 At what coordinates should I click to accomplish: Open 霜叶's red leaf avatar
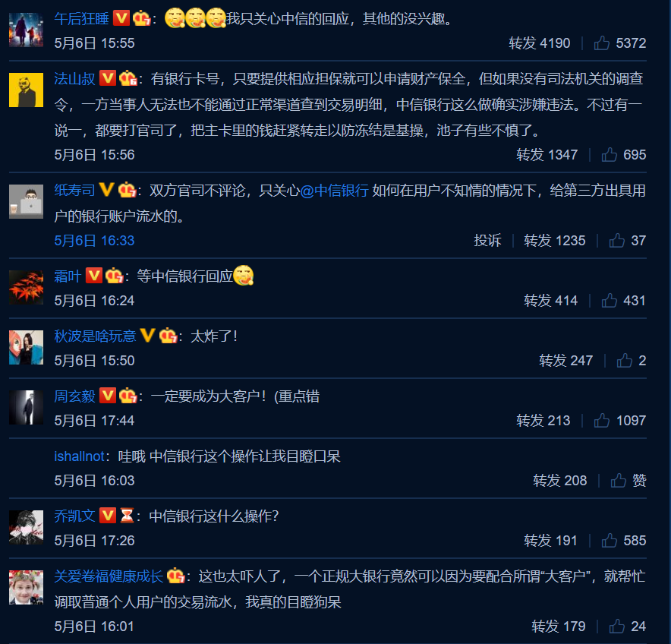(x=26, y=287)
